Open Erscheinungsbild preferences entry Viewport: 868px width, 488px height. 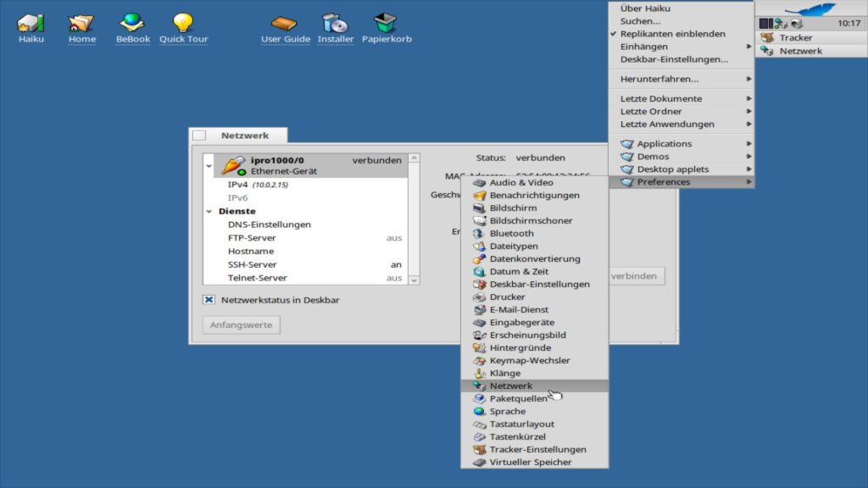(535, 335)
